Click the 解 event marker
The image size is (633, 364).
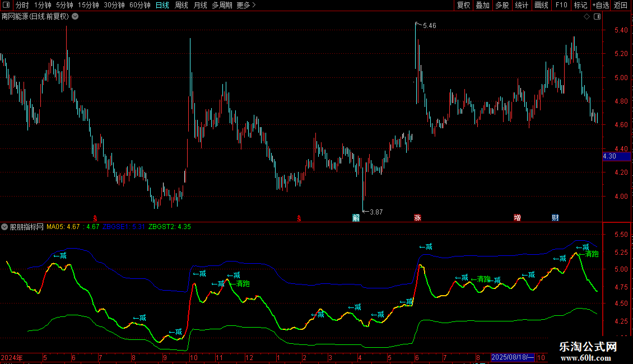point(356,218)
